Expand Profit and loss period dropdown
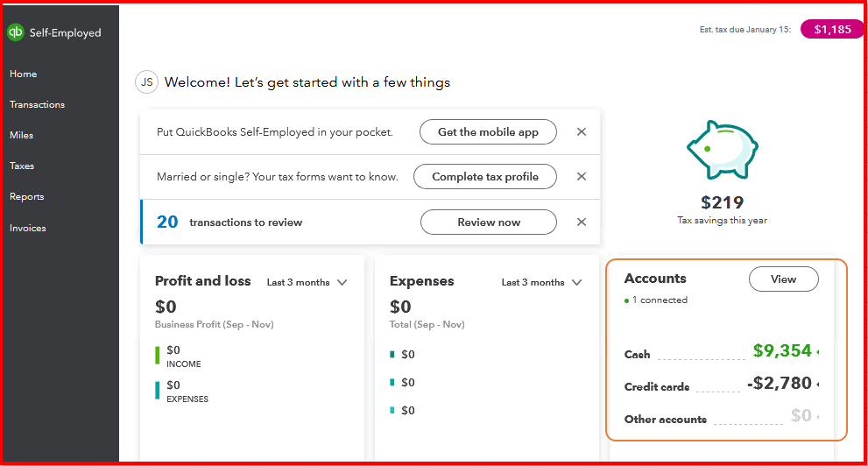The image size is (868, 466). [x=342, y=282]
